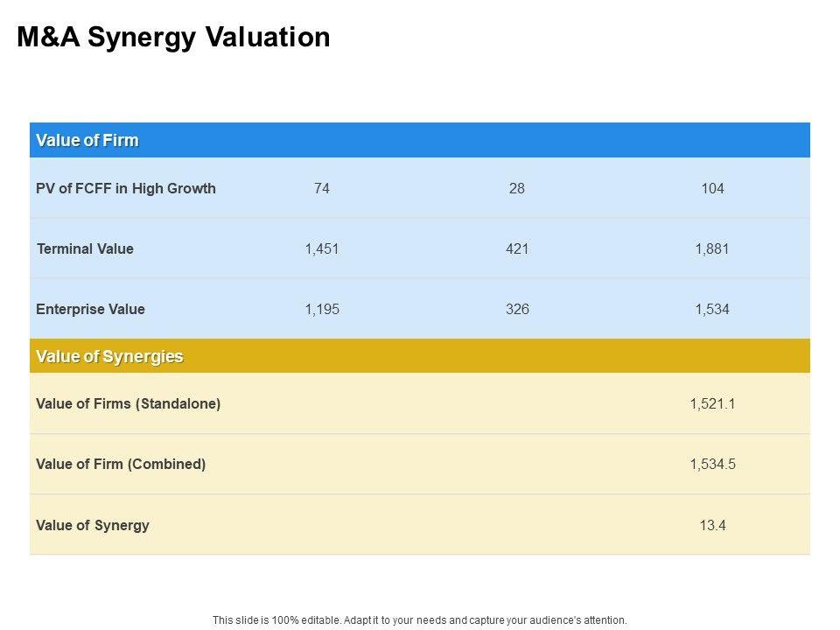This screenshot has width=840, height=630.
Task: Select the cell showing 28
Action: (517, 189)
